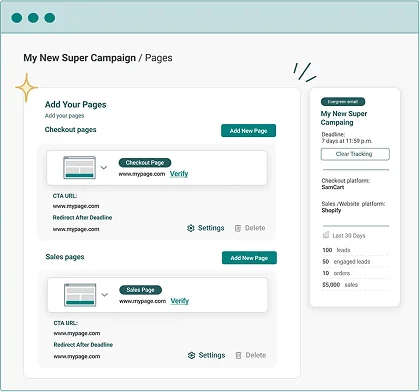Click the Sales Page label badge

(x=141, y=290)
